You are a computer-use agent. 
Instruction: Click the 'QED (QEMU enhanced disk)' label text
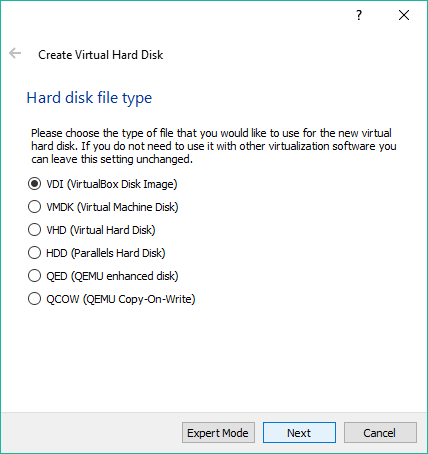(x=112, y=276)
